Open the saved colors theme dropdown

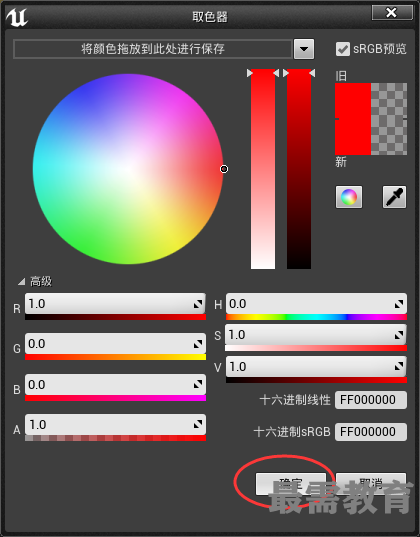[x=304, y=49]
